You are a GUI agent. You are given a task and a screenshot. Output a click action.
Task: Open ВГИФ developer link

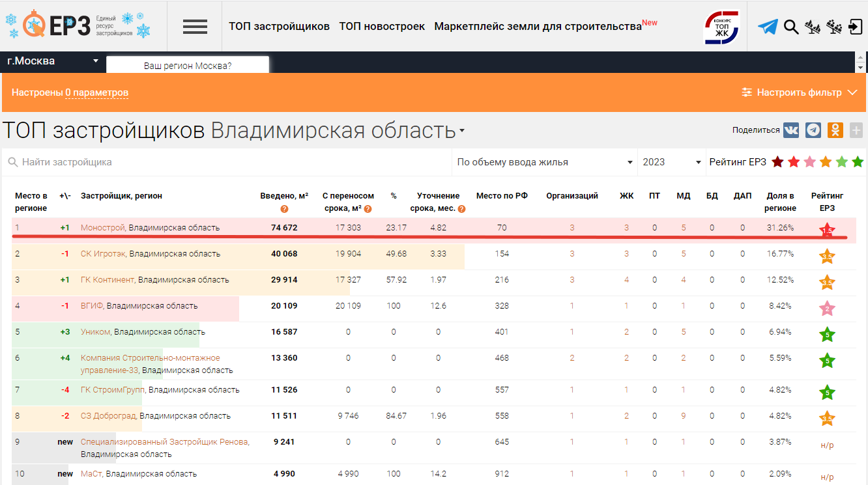coord(92,306)
